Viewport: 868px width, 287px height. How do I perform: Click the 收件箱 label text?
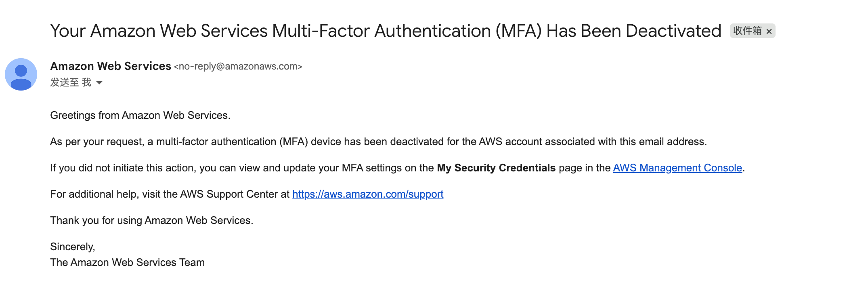click(x=747, y=31)
